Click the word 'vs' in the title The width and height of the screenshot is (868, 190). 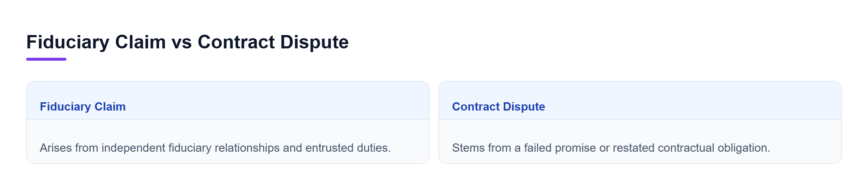point(182,42)
